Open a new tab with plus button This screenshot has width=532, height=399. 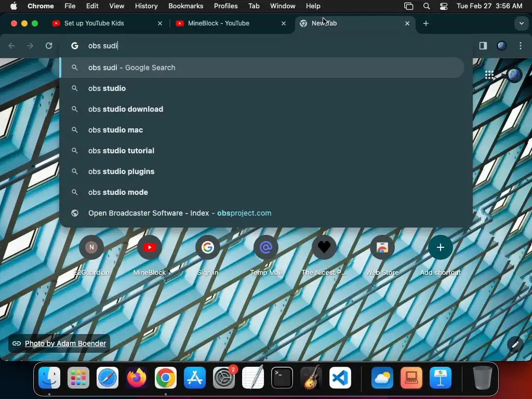pos(426,23)
